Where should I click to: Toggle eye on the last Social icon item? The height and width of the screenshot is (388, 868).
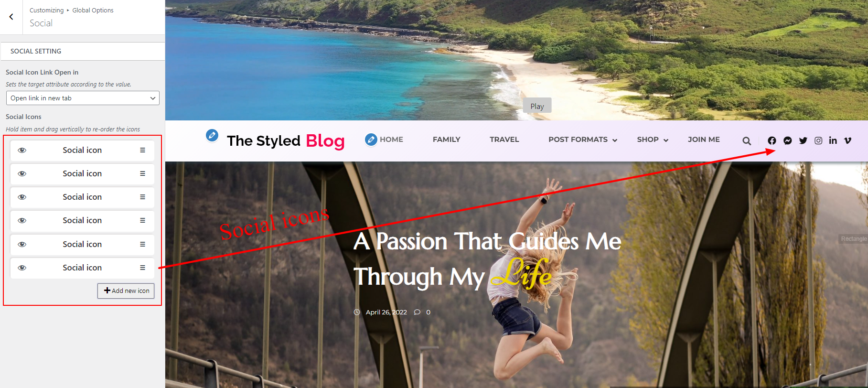pos(22,268)
